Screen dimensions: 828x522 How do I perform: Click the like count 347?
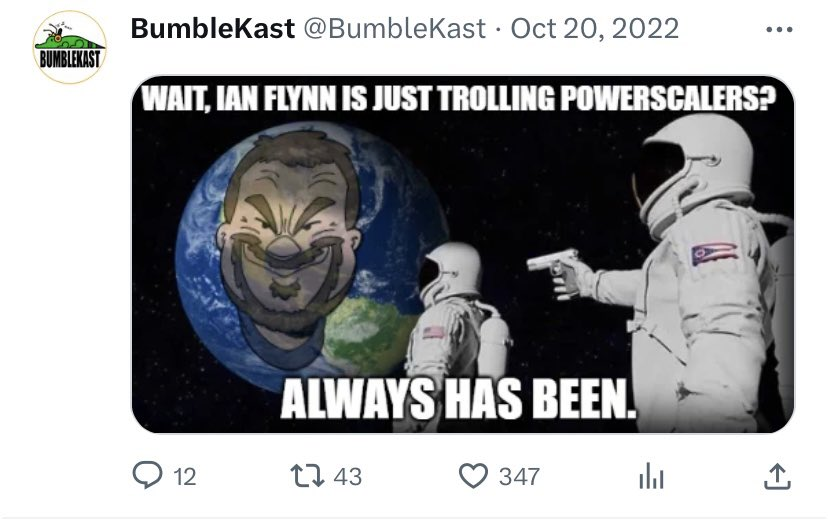(x=519, y=477)
